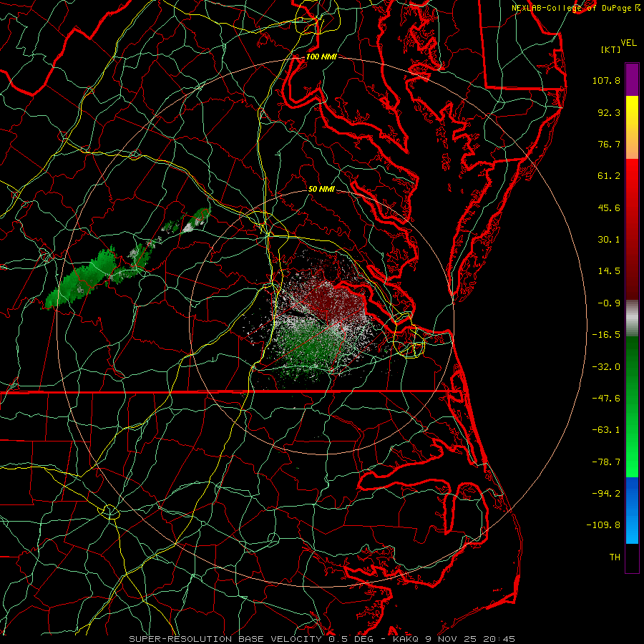Screen dimensions: 644x644
Task: Click the 107.8 legend value
Action: pos(606,80)
